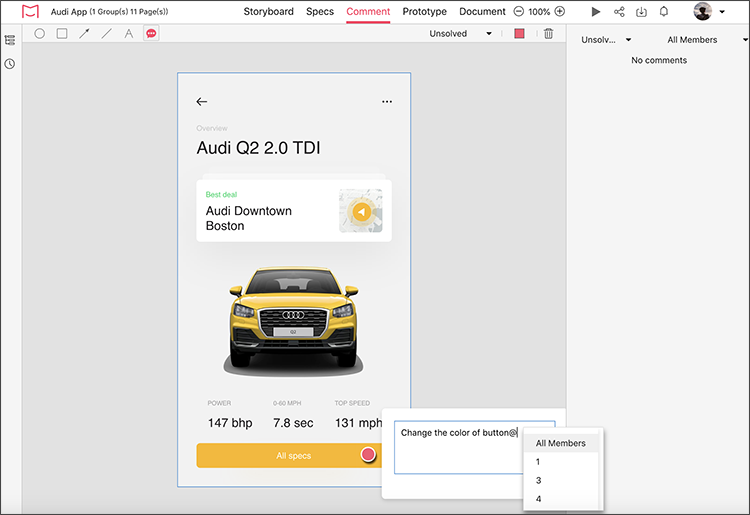Click the 7.8 sec value
This screenshot has height=515, width=750.
pyautogui.click(x=293, y=423)
